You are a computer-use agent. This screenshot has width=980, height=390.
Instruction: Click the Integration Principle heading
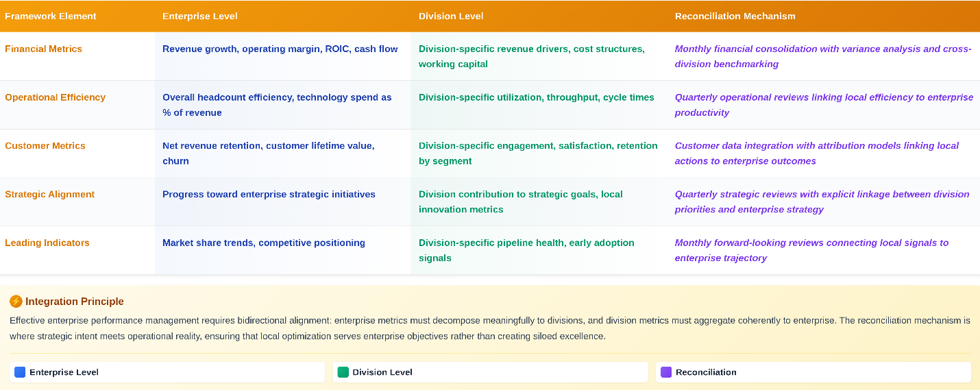pyautogui.click(x=75, y=302)
